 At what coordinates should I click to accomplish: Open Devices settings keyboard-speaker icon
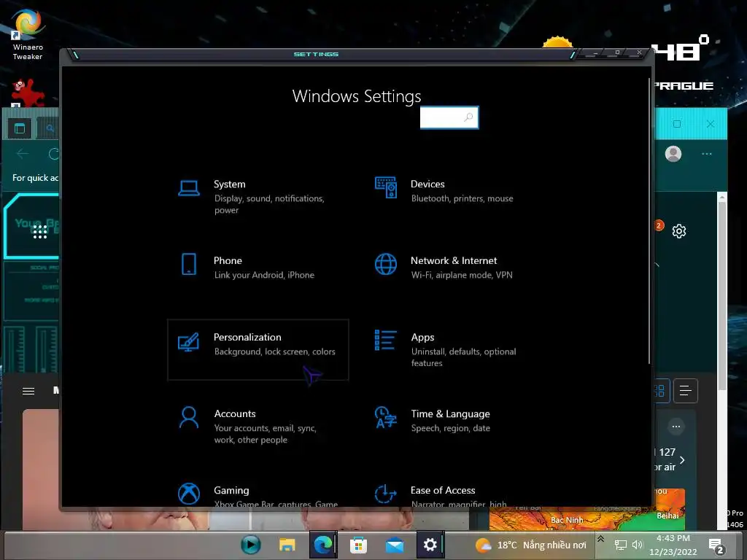385,187
